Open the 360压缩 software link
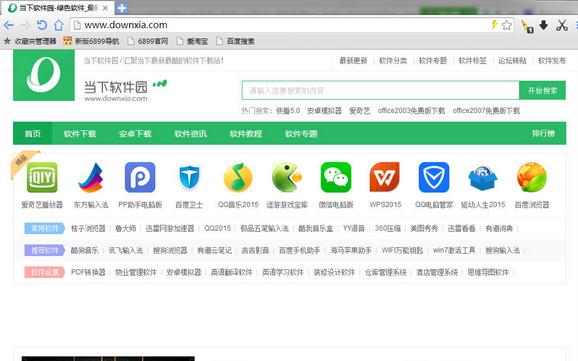The image size is (578, 361). [388, 229]
